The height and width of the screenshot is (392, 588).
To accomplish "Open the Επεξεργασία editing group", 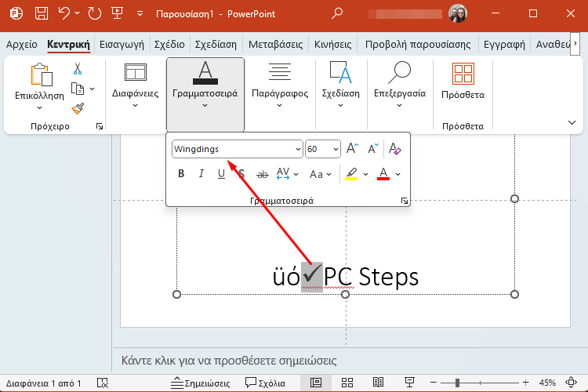I will 400,86.
